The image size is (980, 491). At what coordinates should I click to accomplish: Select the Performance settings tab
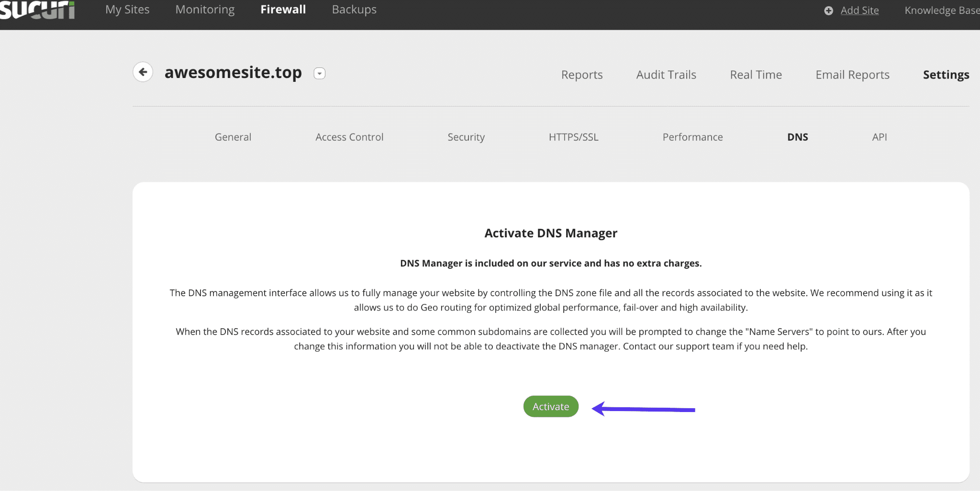(x=692, y=137)
